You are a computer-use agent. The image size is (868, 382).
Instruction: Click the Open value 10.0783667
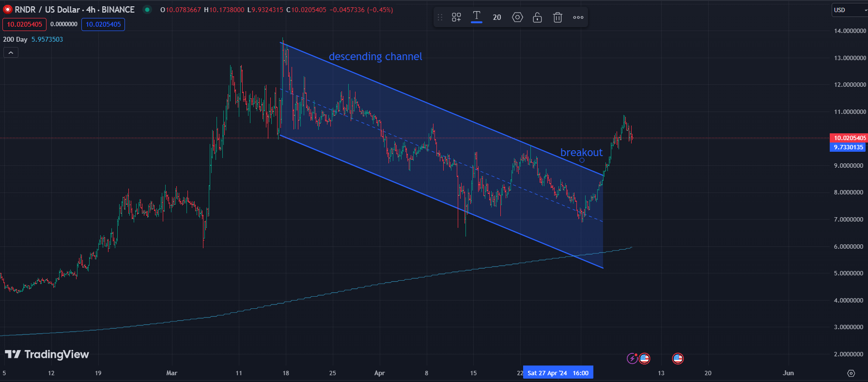tap(183, 10)
